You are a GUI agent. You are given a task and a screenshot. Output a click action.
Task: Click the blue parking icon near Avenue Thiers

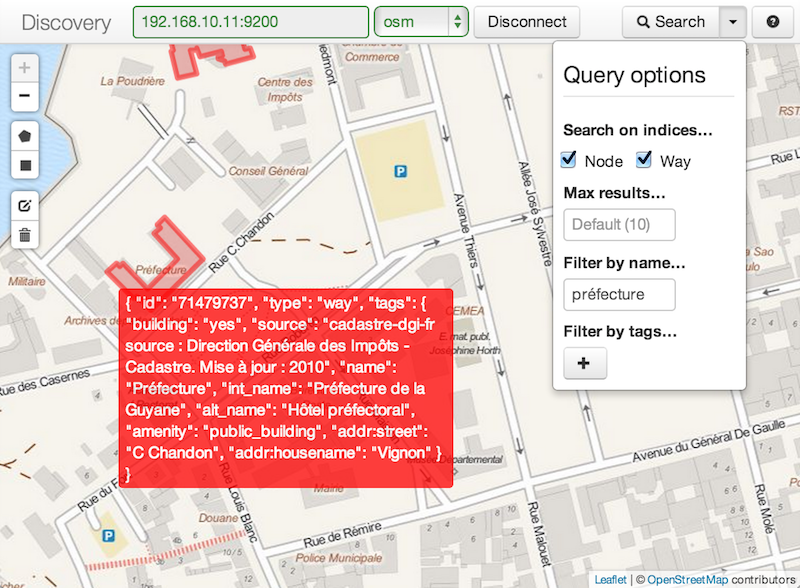pos(401,172)
